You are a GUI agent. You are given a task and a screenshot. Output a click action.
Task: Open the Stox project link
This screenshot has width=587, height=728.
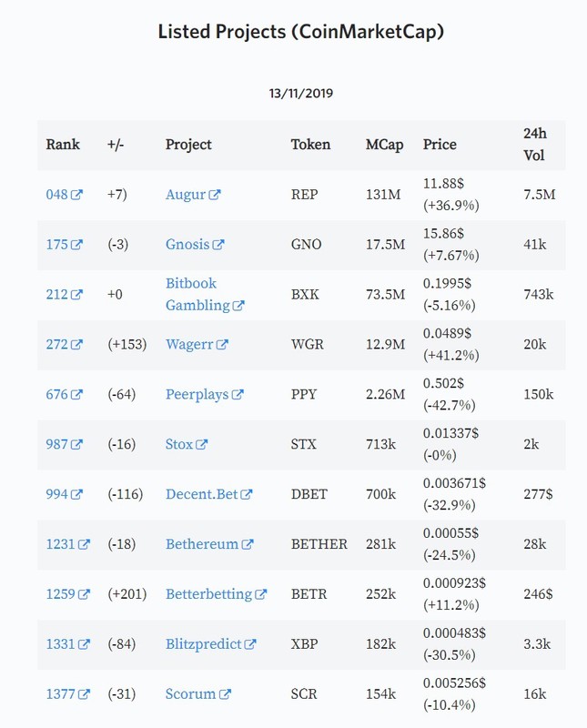[179, 444]
